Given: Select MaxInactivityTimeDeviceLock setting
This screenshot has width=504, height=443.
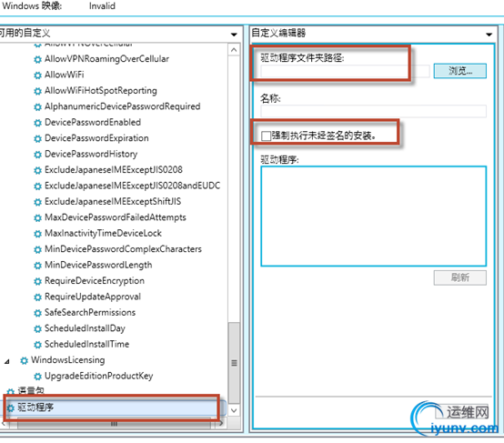Looking at the screenshot, I should [x=103, y=233].
